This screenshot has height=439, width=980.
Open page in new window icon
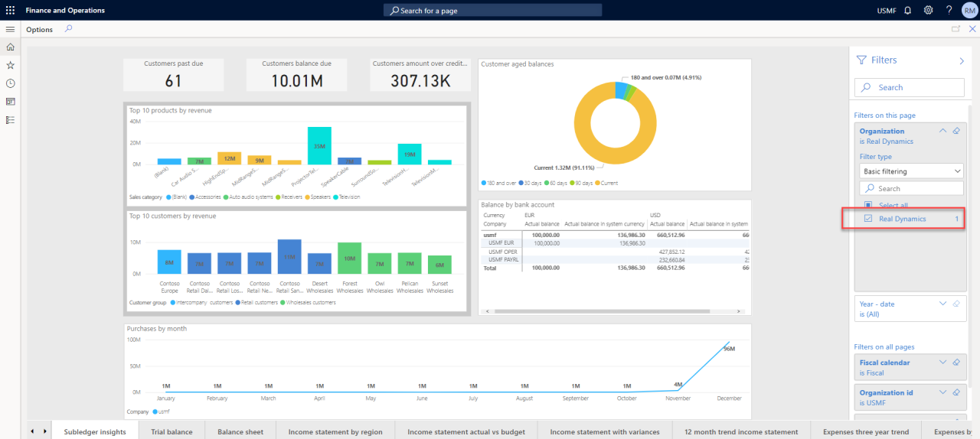coord(955,29)
